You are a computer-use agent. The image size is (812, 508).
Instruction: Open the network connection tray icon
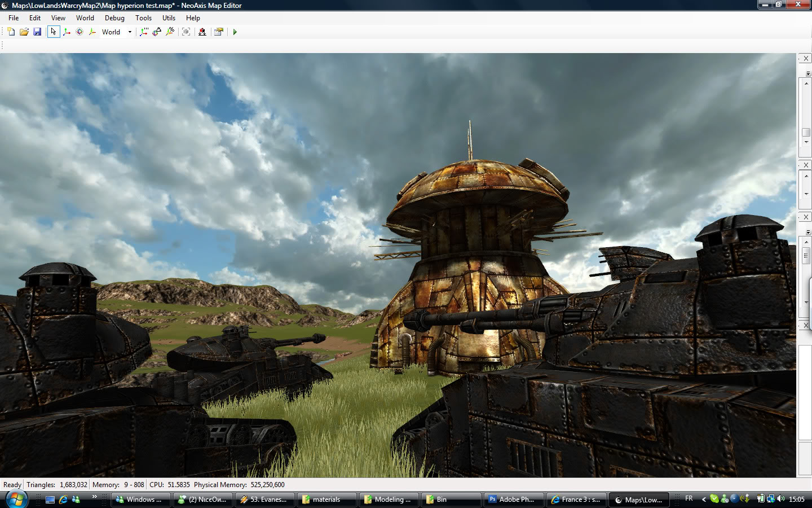771,499
